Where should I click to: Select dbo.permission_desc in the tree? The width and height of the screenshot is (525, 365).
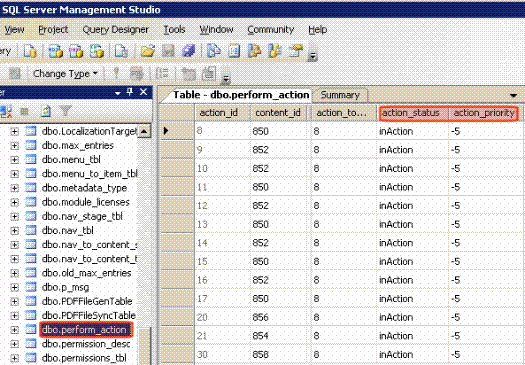(x=86, y=344)
